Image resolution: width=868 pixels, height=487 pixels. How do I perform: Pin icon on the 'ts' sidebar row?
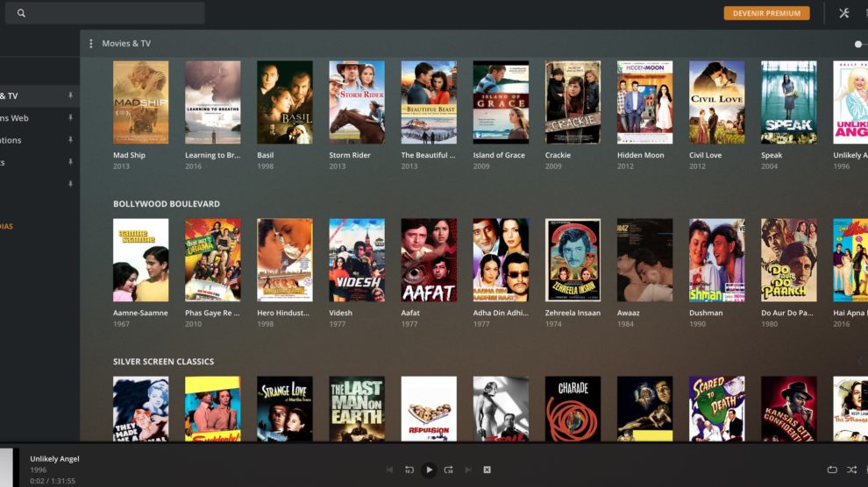(x=70, y=162)
